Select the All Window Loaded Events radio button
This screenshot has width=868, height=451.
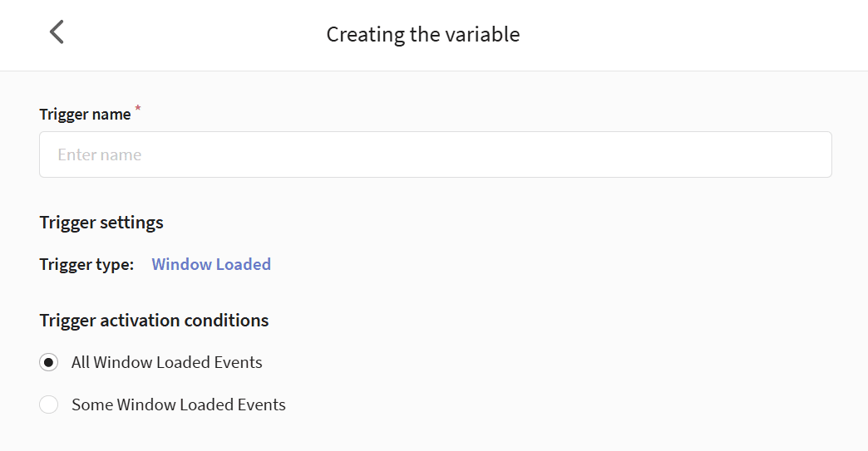pos(49,362)
